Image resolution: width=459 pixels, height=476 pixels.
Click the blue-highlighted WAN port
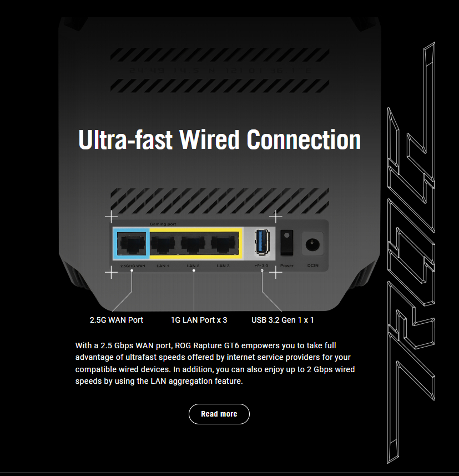coord(132,244)
